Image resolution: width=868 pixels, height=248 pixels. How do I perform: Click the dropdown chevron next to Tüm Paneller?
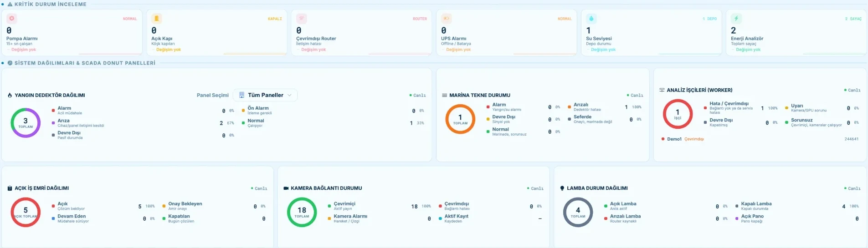tap(290, 95)
